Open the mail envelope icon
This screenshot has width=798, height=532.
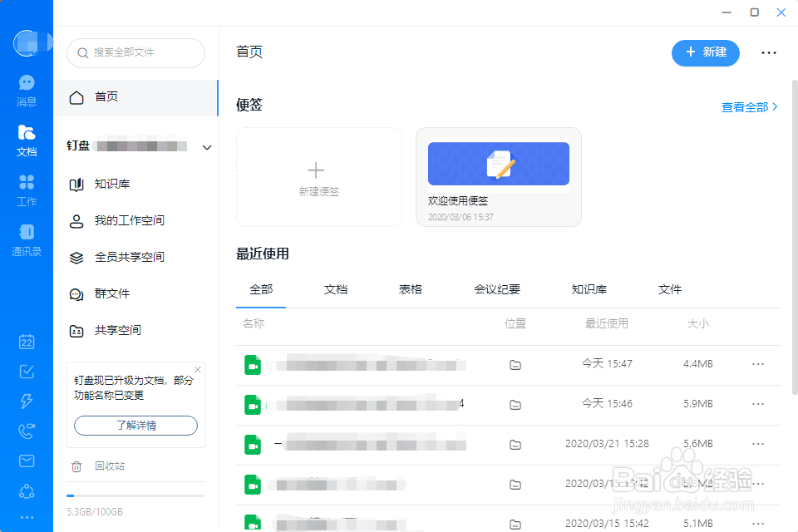[26, 461]
